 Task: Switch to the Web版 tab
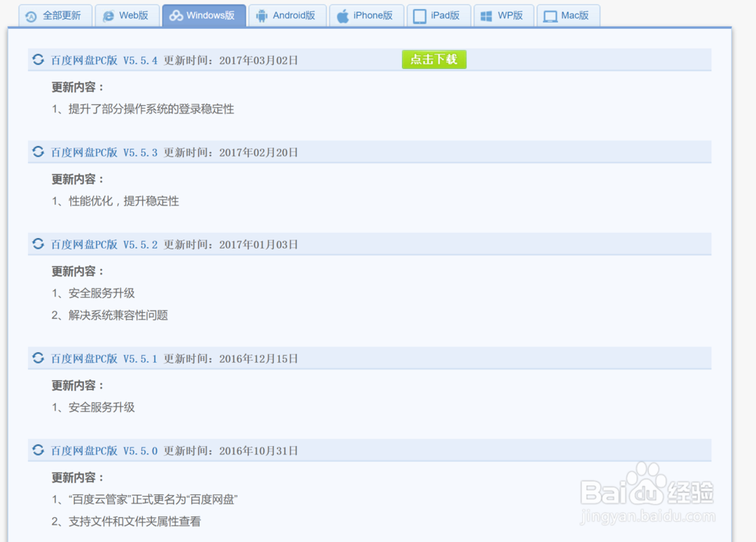[x=127, y=15]
